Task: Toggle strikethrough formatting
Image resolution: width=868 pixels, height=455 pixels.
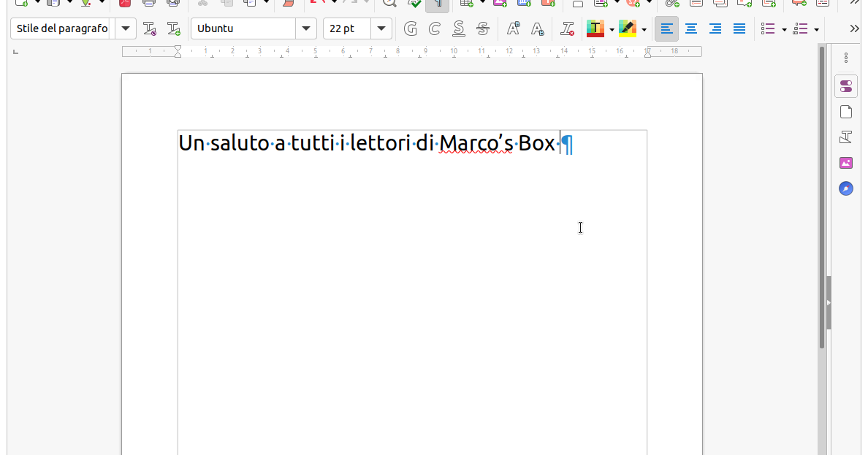Action: click(481, 28)
